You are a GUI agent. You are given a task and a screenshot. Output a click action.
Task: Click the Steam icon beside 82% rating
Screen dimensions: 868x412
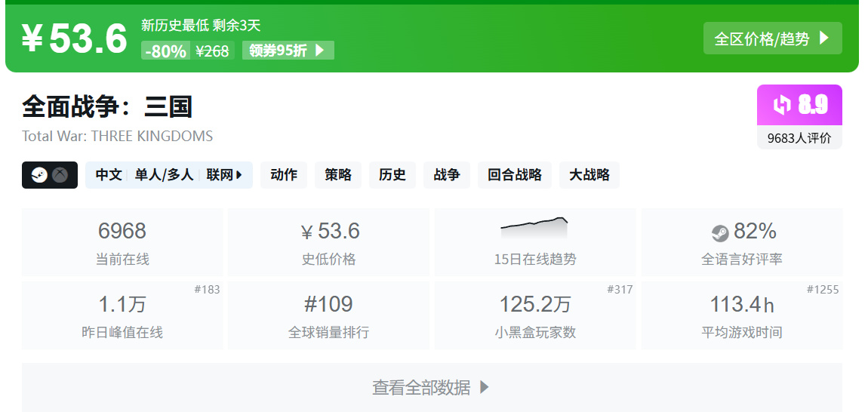(720, 233)
